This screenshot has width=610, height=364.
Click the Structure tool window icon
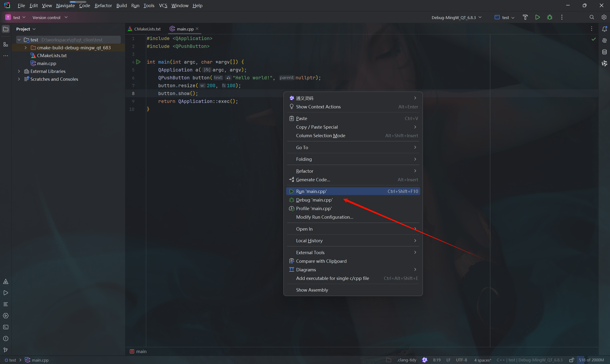(x=6, y=44)
